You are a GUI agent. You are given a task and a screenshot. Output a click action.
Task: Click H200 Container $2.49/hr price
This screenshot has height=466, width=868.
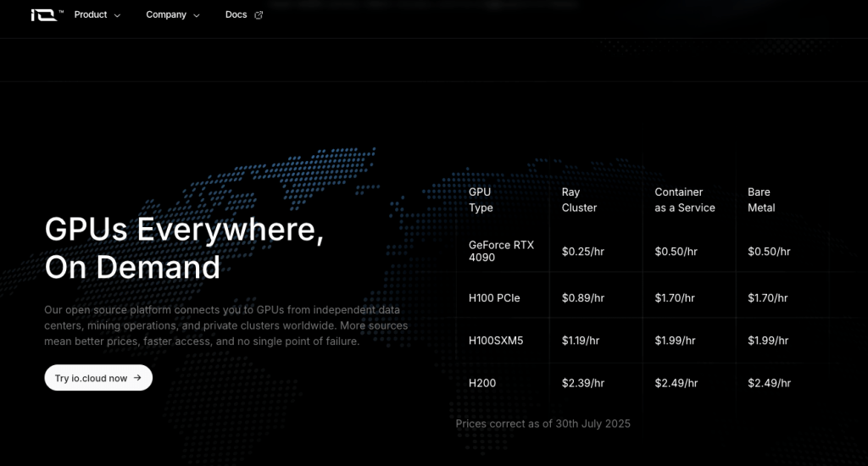click(x=676, y=383)
